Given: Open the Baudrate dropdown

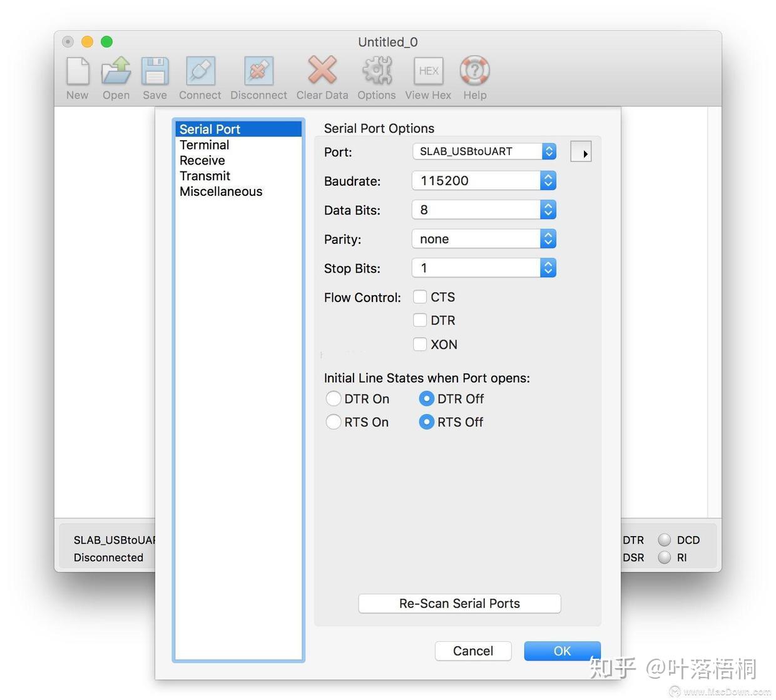Looking at the screenshot, I should click(548, 180).
